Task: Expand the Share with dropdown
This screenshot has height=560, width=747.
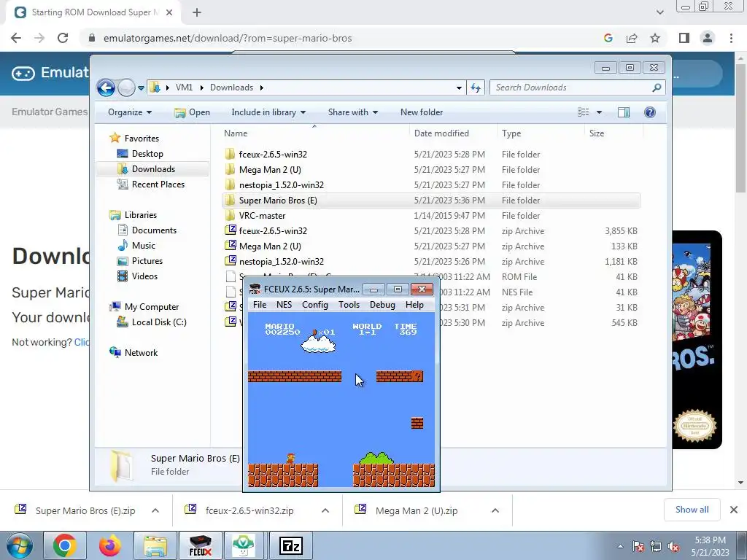Action: click(352, 112)
